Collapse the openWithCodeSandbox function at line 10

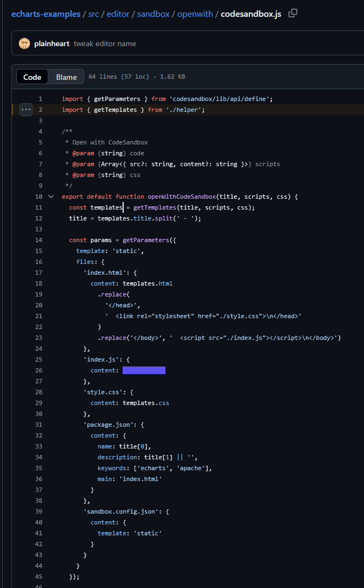click(x=51, y=197)
